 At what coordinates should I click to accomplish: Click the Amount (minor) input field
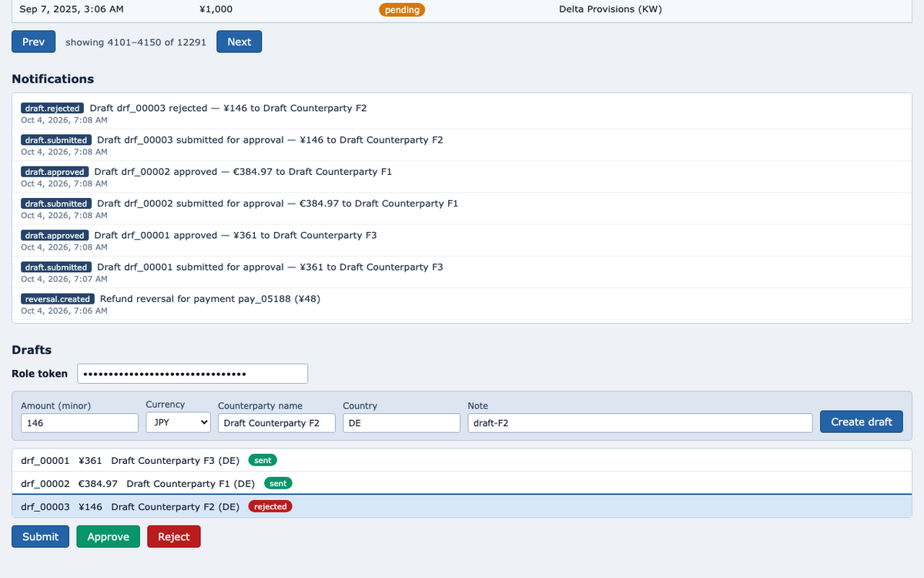point(79,422)
